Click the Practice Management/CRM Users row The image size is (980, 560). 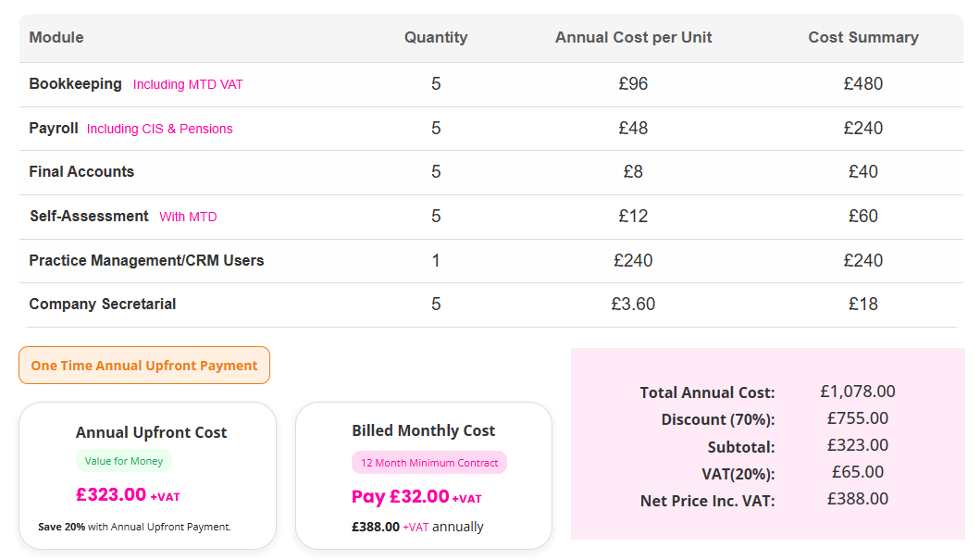click(x=490, y=260)
